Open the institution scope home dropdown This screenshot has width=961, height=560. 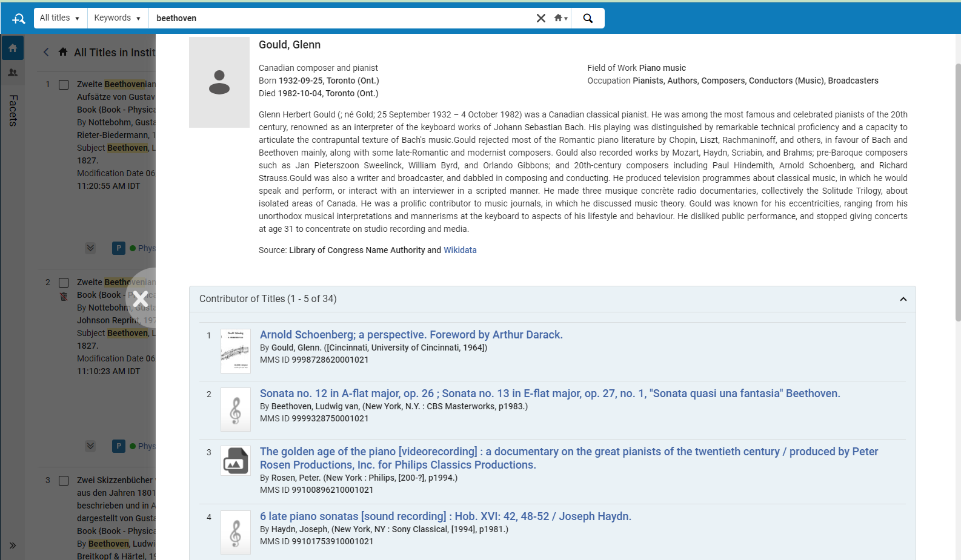[560, 18]
